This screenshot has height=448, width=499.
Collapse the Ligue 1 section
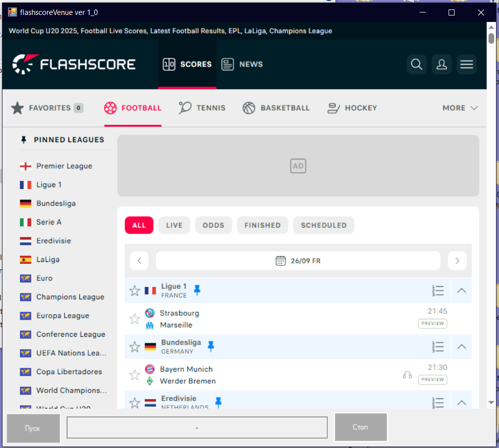coord(462,290)
